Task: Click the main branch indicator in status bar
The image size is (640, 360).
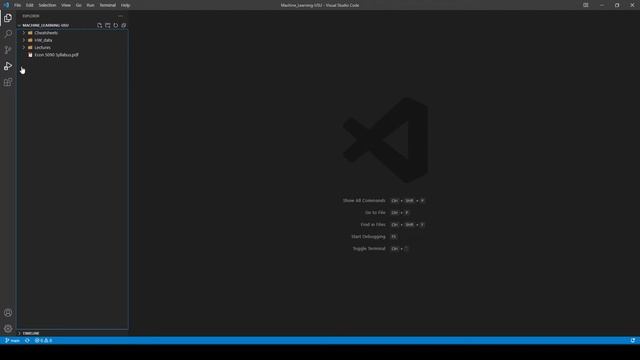Action: 13,340
